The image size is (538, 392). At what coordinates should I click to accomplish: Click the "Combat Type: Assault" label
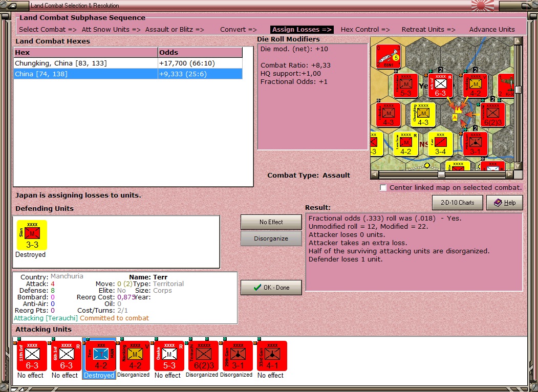click(309, 175)
